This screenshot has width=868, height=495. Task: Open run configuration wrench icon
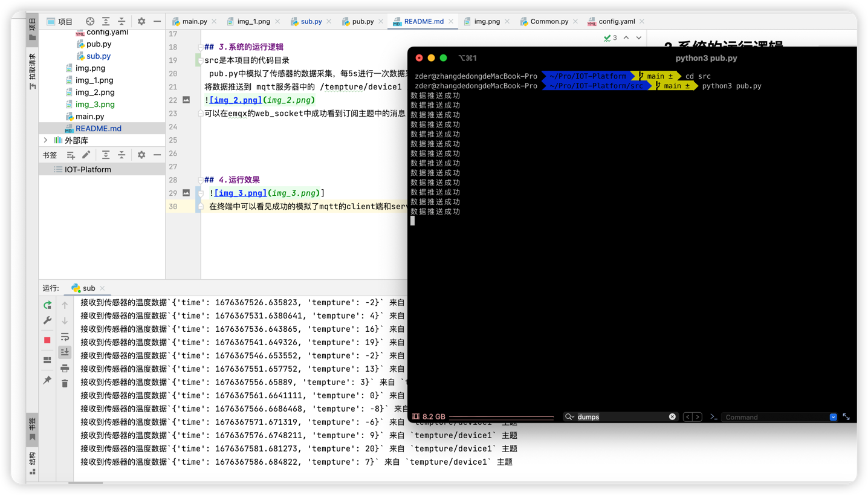click(x=47, y=320)
